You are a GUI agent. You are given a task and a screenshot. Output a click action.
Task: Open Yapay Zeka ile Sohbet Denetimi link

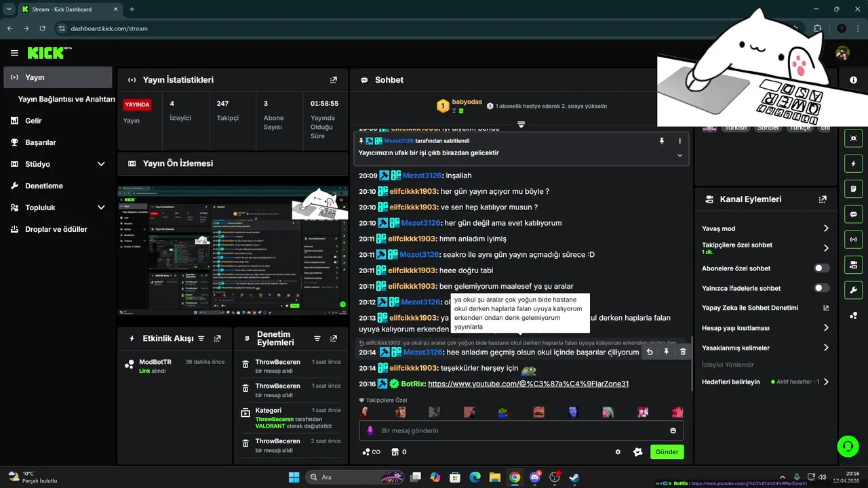coord(765,308)
